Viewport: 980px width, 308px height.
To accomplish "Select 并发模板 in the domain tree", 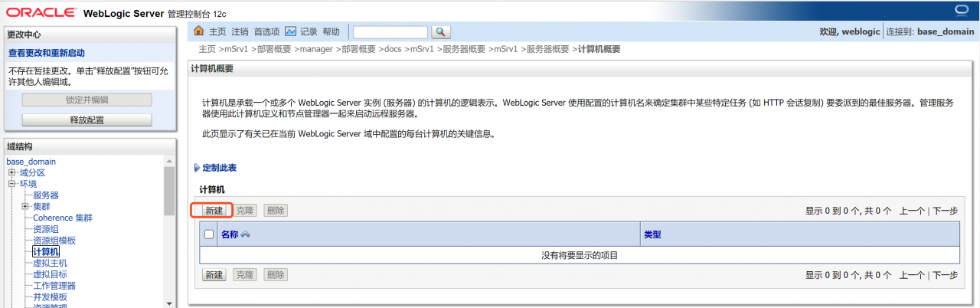I will 50,297.
